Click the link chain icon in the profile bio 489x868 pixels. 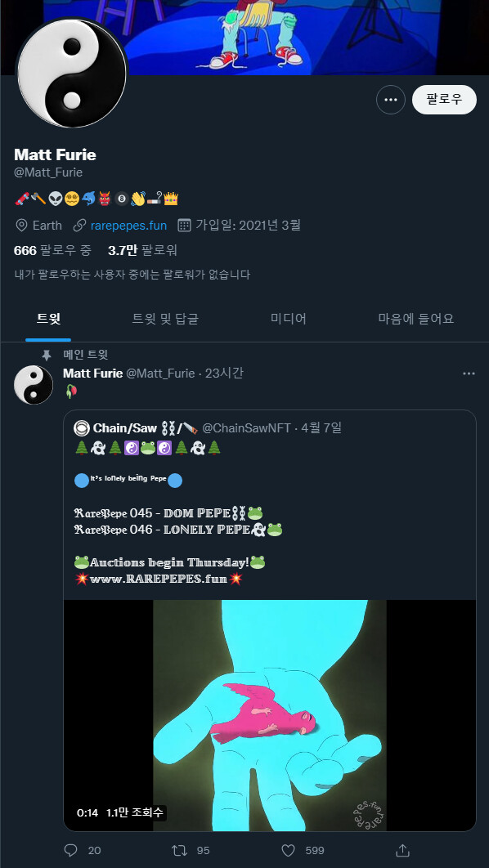pos(78,224)
